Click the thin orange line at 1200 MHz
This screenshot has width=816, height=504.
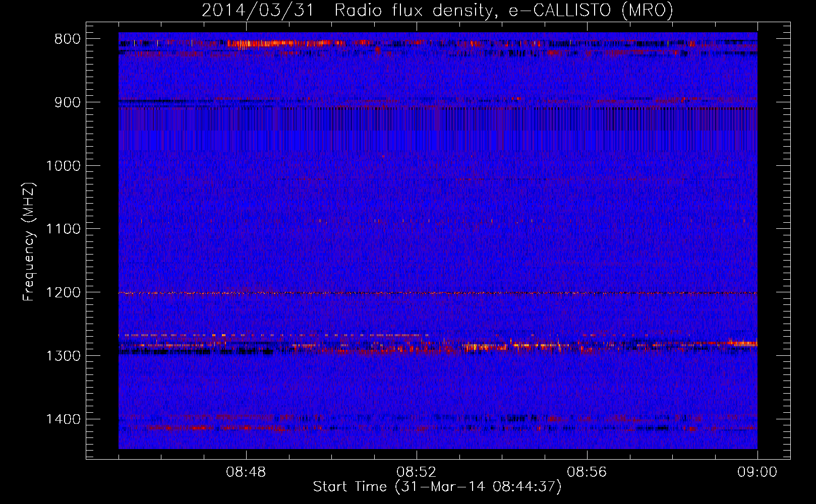(438, 293)
